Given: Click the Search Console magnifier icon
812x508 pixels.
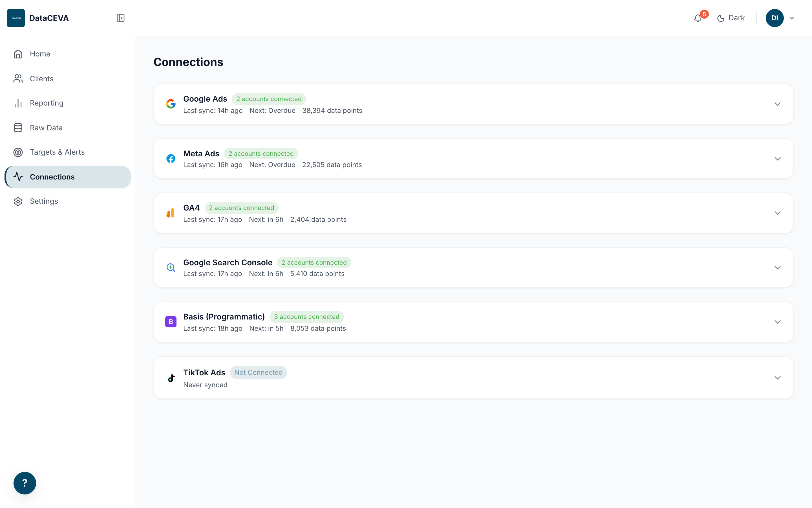Looking at the screenshot, I should point(171,268).
